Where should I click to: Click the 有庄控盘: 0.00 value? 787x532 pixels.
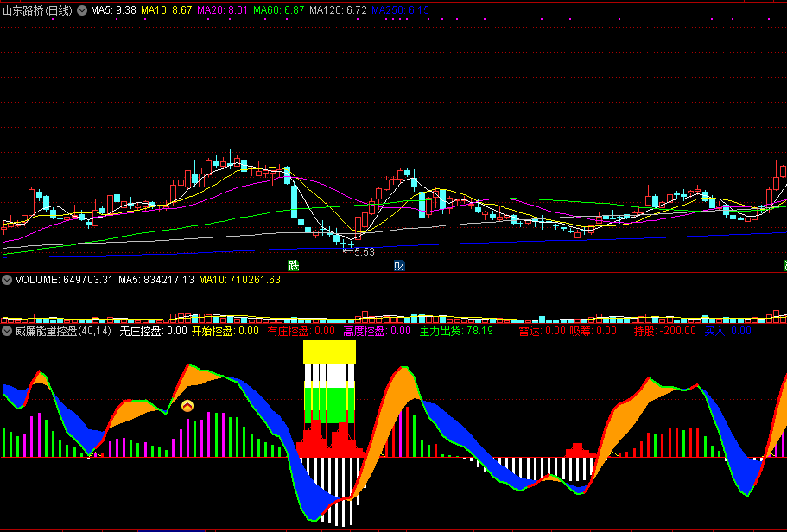pyautogui.click(x=301, y=331)
